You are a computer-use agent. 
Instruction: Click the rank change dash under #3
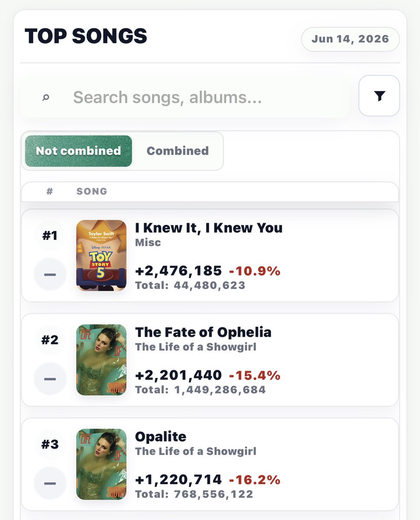tap(50, 483)
